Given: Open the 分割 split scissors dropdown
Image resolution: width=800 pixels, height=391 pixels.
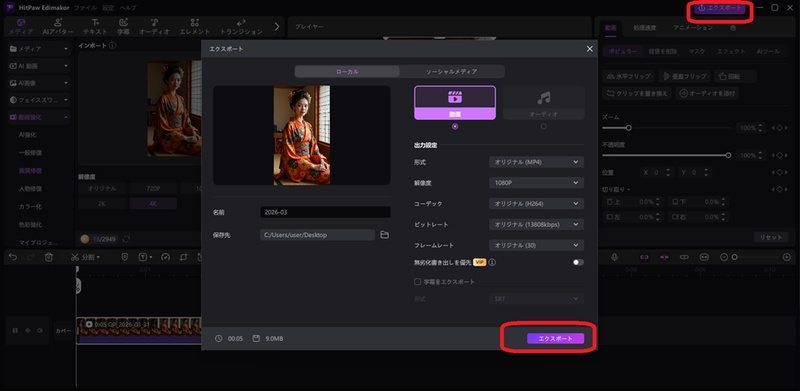Looking at the screenshot, I should click(x=85, y=257).
